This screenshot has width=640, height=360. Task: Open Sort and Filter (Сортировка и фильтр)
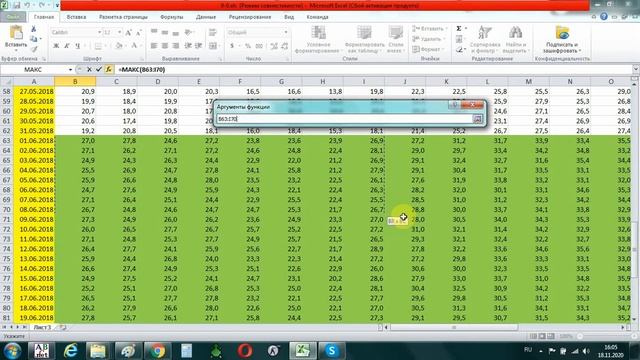(485, 39)
